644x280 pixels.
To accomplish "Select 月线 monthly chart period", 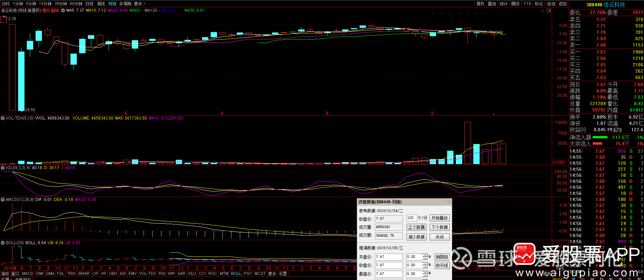I will point(112,4).
